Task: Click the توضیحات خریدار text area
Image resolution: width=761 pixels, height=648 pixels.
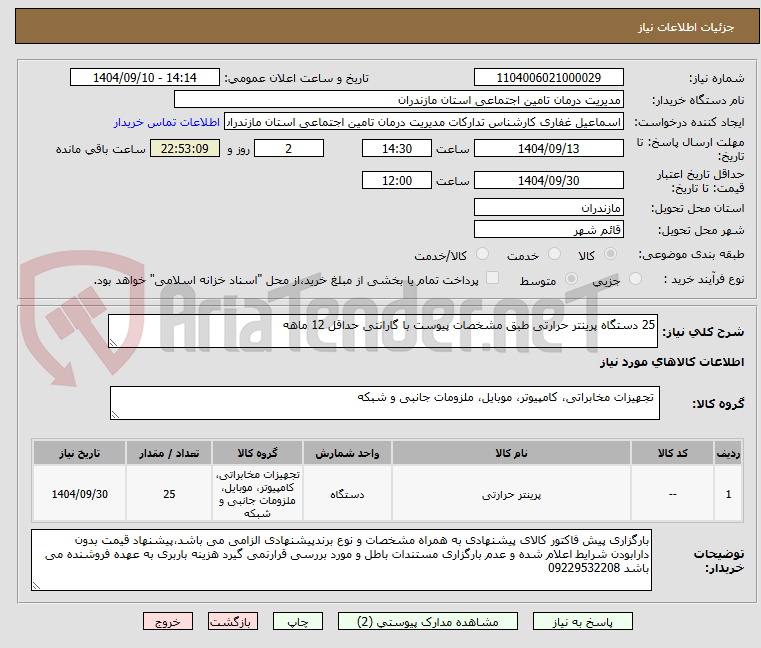Action: pyautogui.click(x=341, y=560)
